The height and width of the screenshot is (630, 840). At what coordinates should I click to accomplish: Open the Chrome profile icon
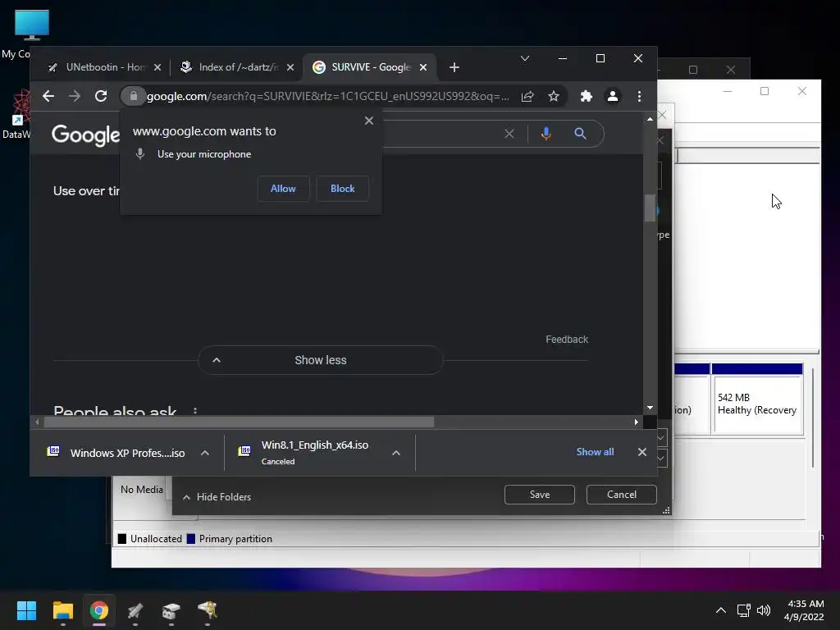pyautogui.click(x=612, y=97)
